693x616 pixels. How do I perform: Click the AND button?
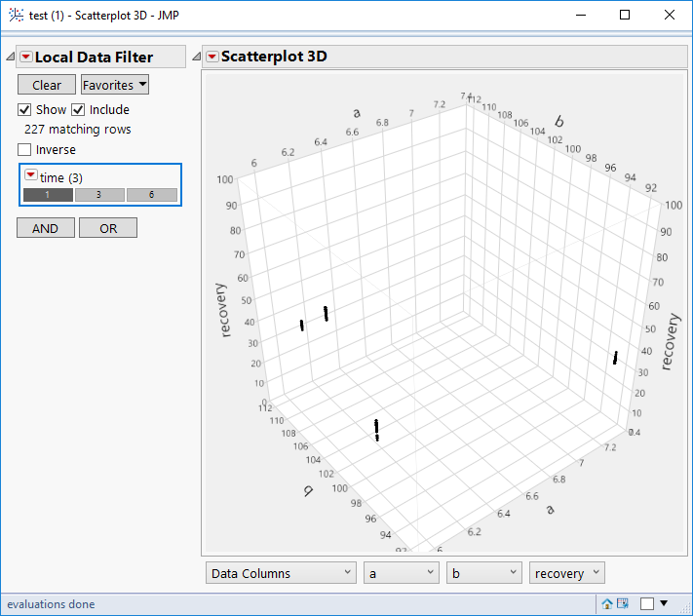45,228
